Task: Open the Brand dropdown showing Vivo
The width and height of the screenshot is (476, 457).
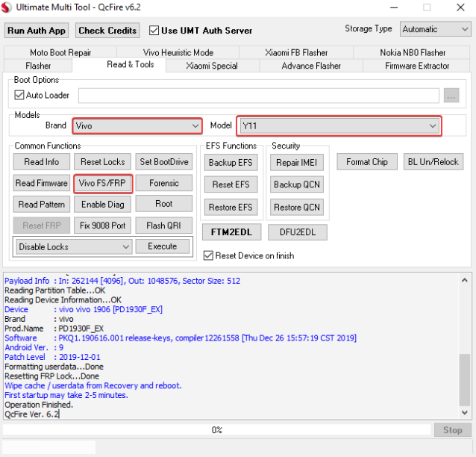Action: pos(137,125)
